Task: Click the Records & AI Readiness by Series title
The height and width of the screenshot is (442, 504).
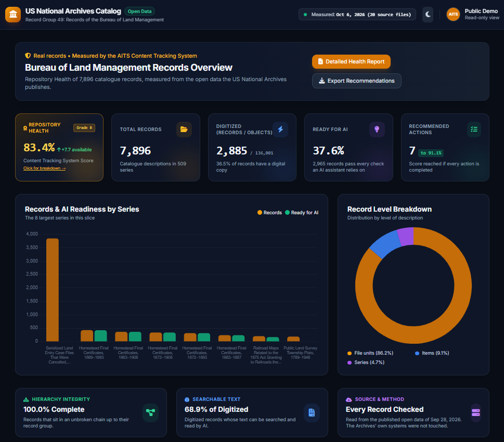Action: point(82,209)
